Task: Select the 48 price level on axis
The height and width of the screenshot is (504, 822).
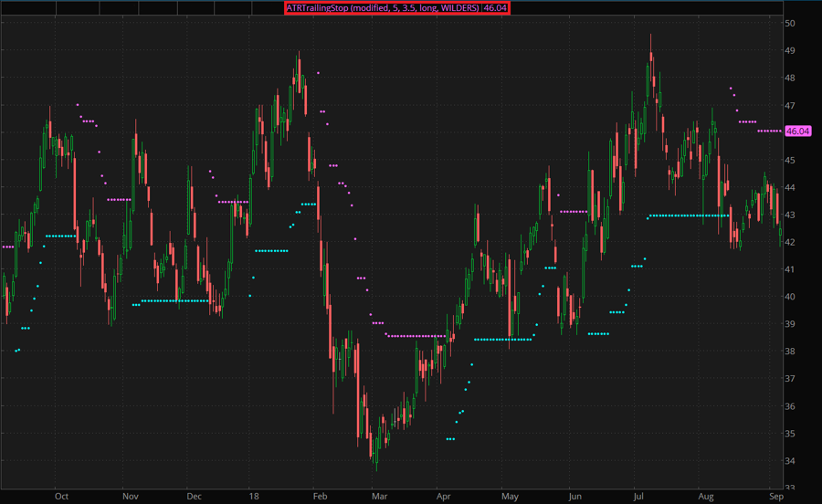Action: (790, 78)
